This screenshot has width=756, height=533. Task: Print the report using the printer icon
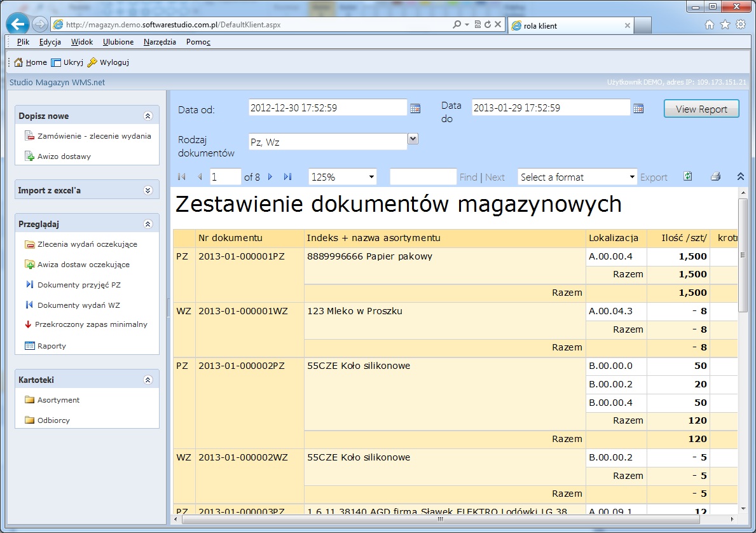(x=715, y=177)
